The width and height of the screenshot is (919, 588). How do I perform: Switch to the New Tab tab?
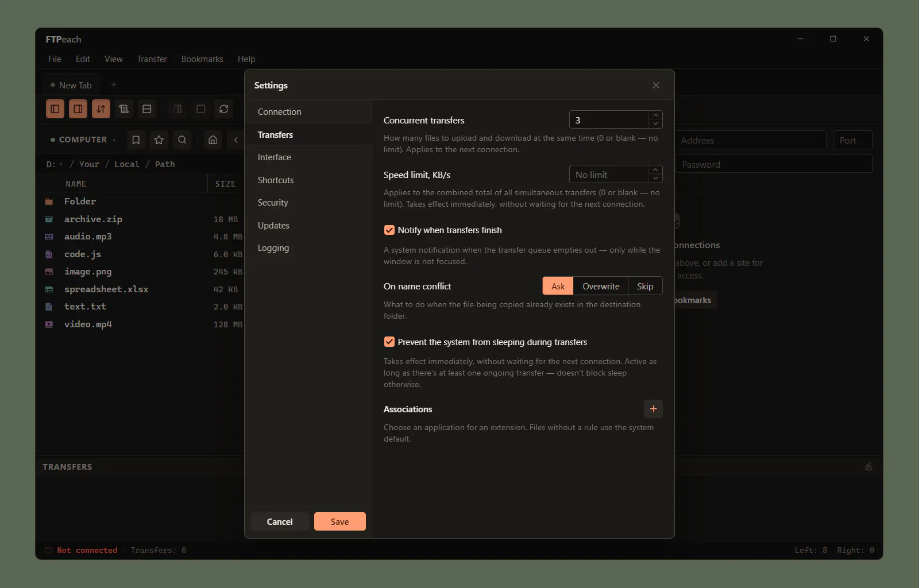point(72,85)
